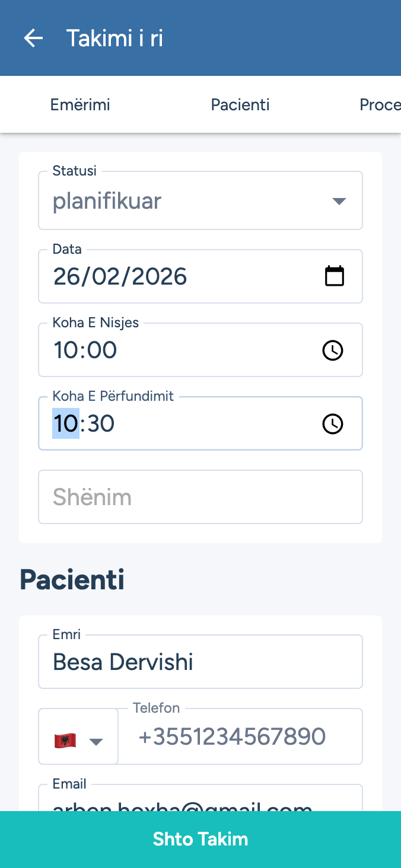This screenshot has height=868, width=401.
Task: Open the calendar picker icon
Action: pos(335,276)
